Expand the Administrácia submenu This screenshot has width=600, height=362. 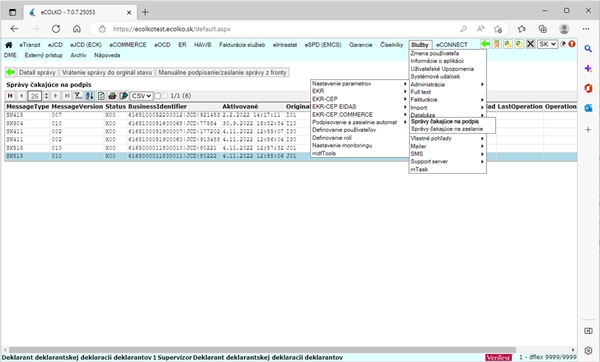pyautogui.click(x=447, y=84)
